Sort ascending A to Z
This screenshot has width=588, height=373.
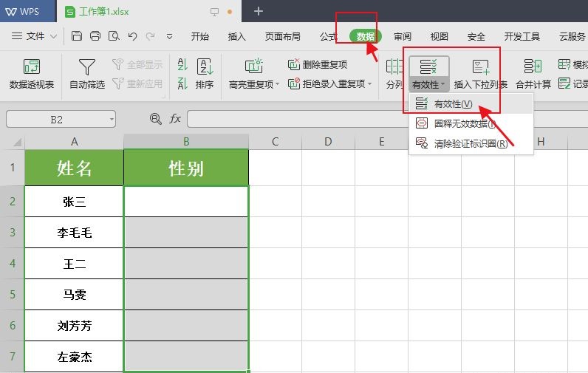pos(182,64)
